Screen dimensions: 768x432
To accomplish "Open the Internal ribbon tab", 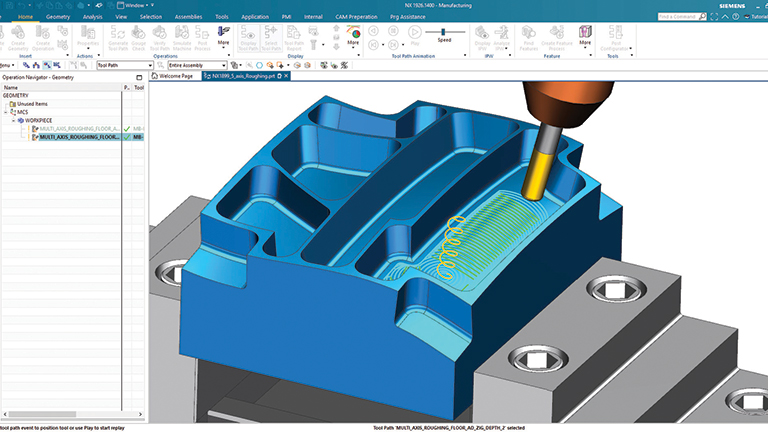I will point(313,17).
